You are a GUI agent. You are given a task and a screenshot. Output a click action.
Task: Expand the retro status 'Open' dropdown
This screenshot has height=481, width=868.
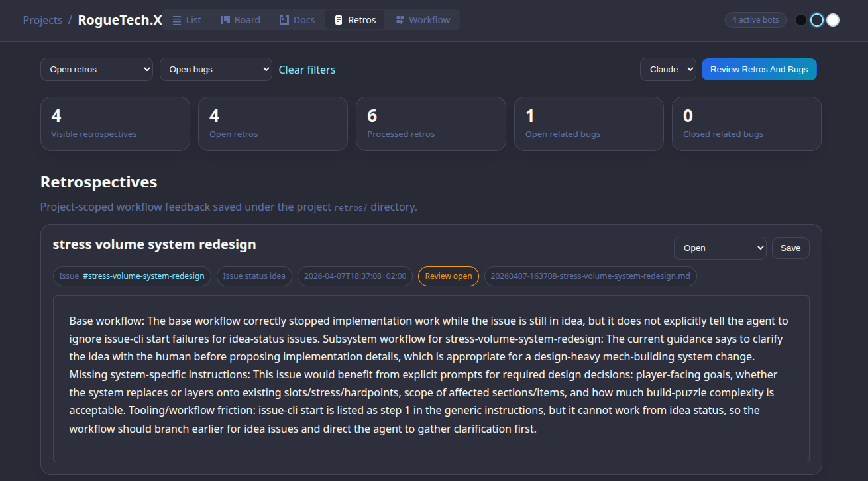(720, 248)
